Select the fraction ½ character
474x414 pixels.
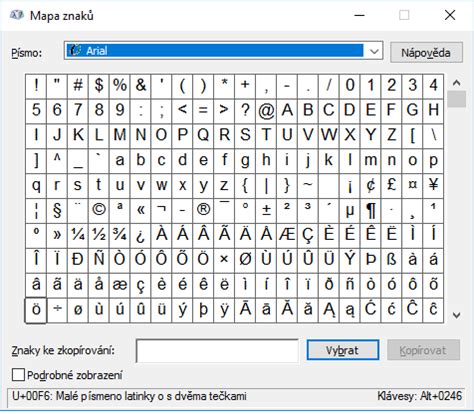click(x=99, y=235)
